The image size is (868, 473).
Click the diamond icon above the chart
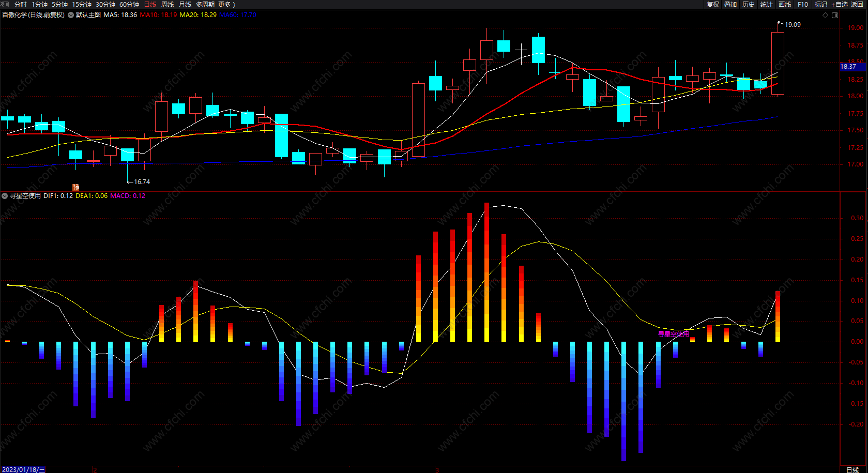[825, 15]
